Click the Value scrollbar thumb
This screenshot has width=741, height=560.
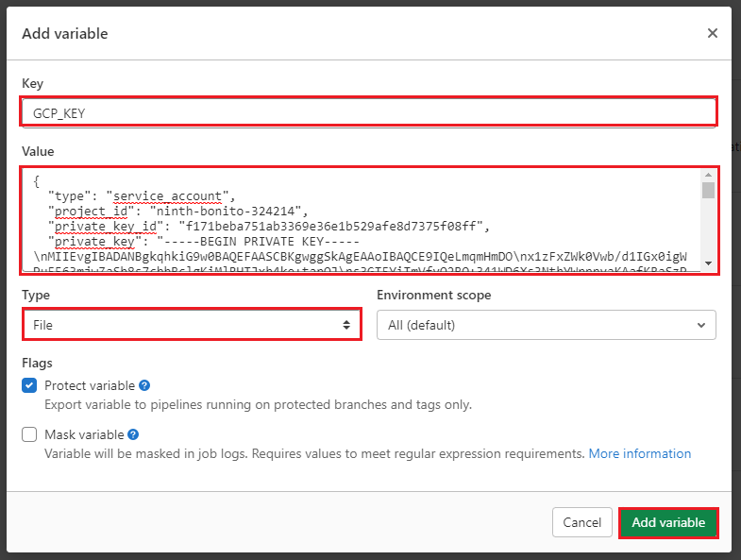click(708, 190)
